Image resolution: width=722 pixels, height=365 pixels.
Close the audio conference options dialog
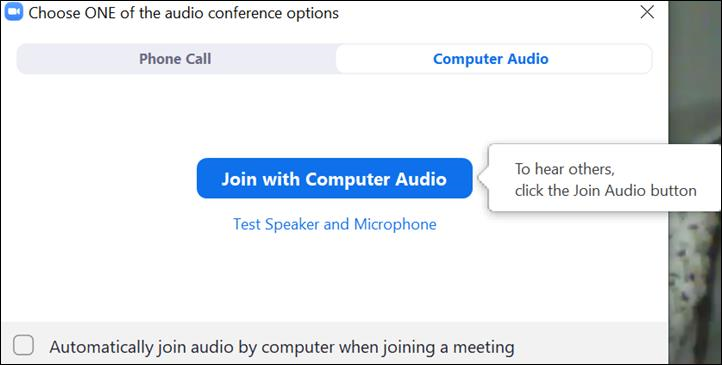pyautogui.click(x=647, y=12)
